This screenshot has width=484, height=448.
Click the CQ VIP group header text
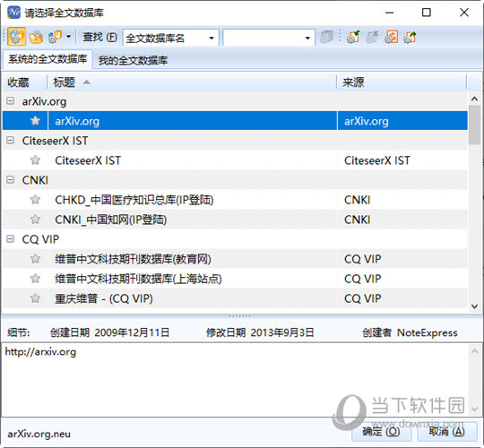40,239
